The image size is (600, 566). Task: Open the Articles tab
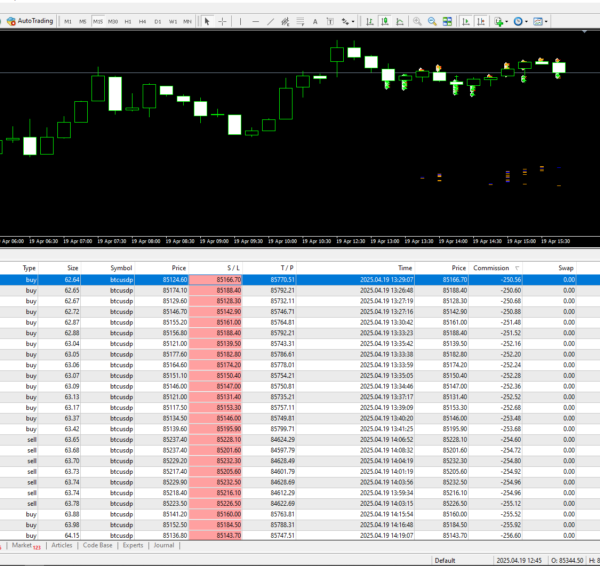click(61, 546)
